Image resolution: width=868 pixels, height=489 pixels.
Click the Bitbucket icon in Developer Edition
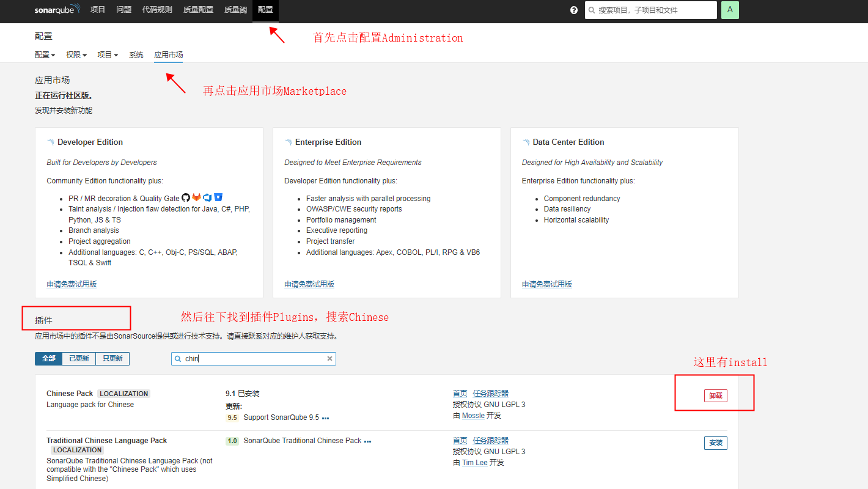tap(218, 197)
